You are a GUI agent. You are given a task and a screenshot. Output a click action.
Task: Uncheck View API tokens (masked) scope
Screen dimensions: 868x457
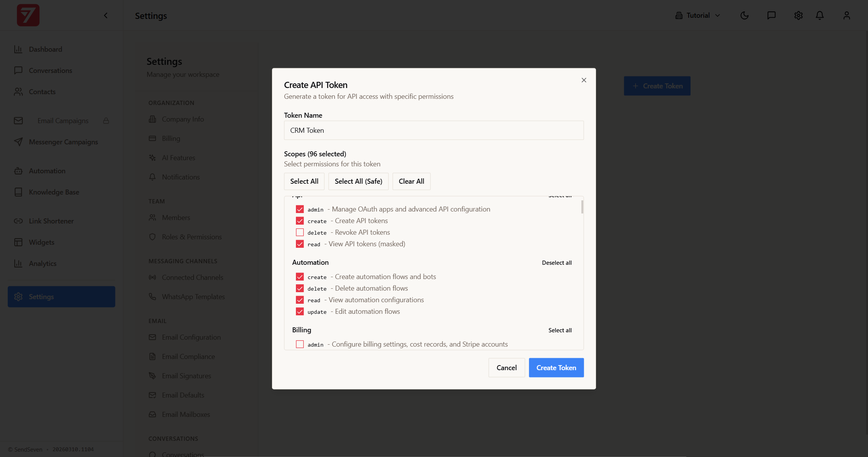[x=300, y=244]
